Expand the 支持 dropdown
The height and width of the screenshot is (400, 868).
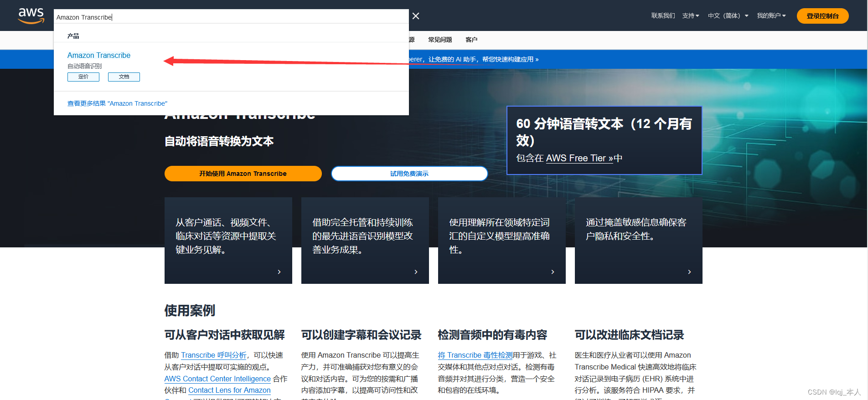[x=691, y=15]
